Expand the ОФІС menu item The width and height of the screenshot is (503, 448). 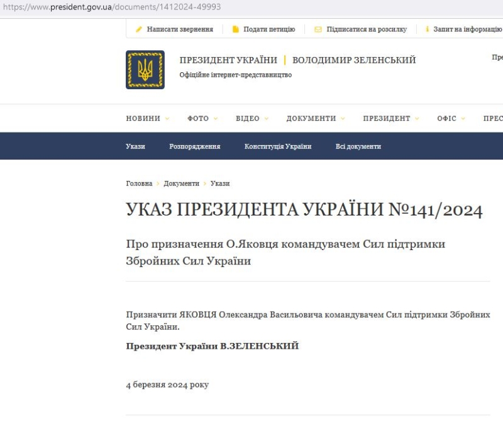click(x=451, y=119)
